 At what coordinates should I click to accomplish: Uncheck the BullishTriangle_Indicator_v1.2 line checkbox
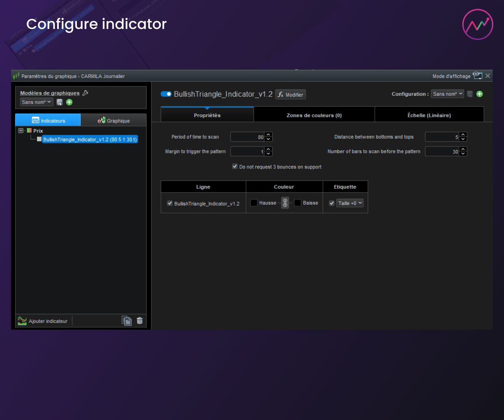coord(170,203)
